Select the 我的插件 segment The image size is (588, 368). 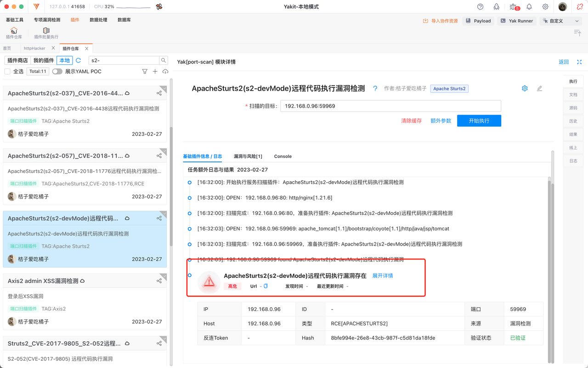tap(44, 60)
